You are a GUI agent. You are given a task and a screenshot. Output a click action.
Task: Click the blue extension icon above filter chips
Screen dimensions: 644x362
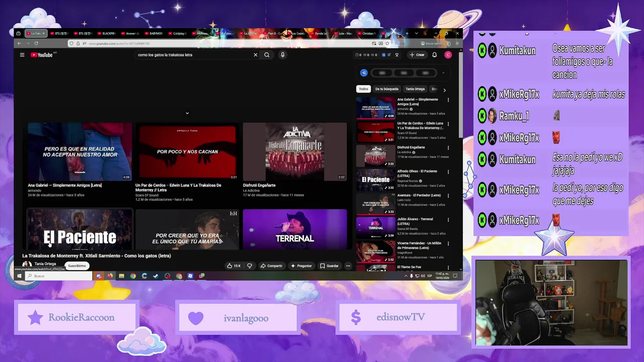(x=364, y=73)
